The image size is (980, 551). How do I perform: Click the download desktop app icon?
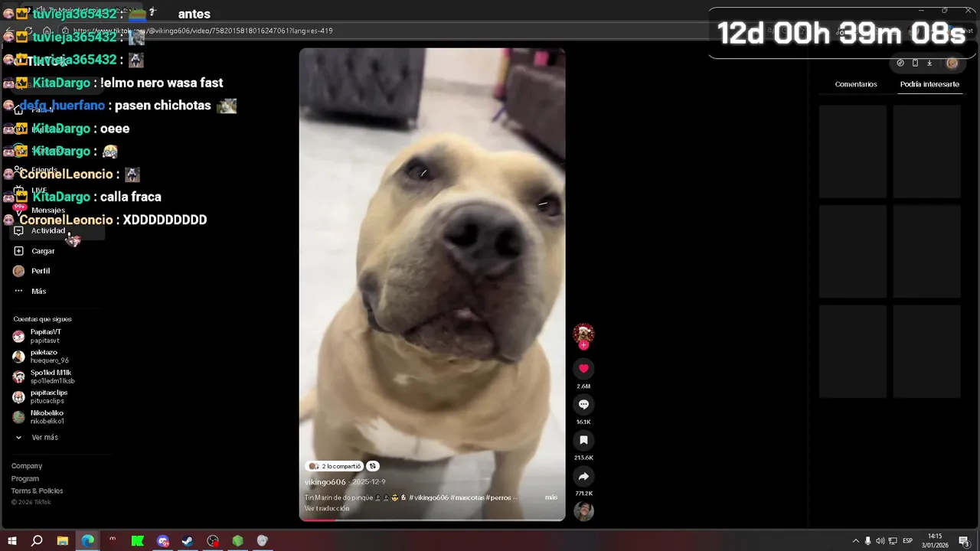coord(929,63)
